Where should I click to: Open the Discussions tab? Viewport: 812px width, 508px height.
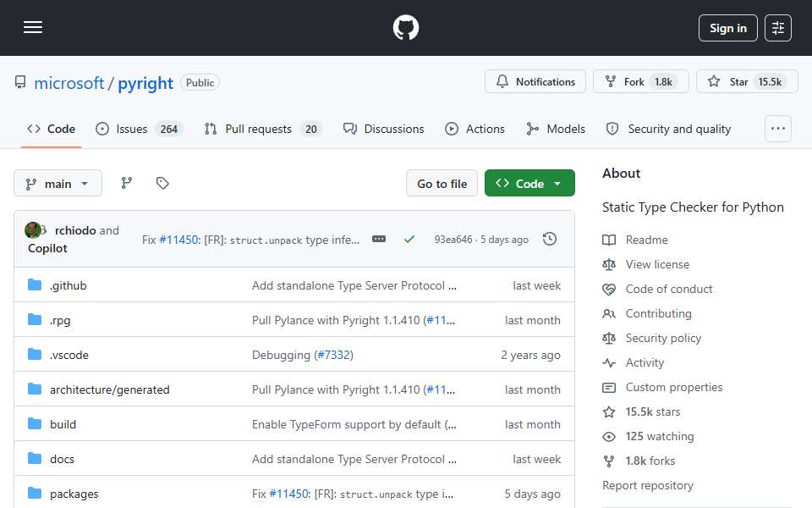(x=384, y=129)
